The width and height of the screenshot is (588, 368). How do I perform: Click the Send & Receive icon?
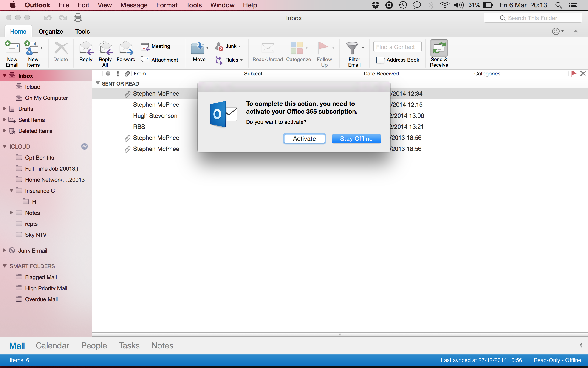(439, 48)
